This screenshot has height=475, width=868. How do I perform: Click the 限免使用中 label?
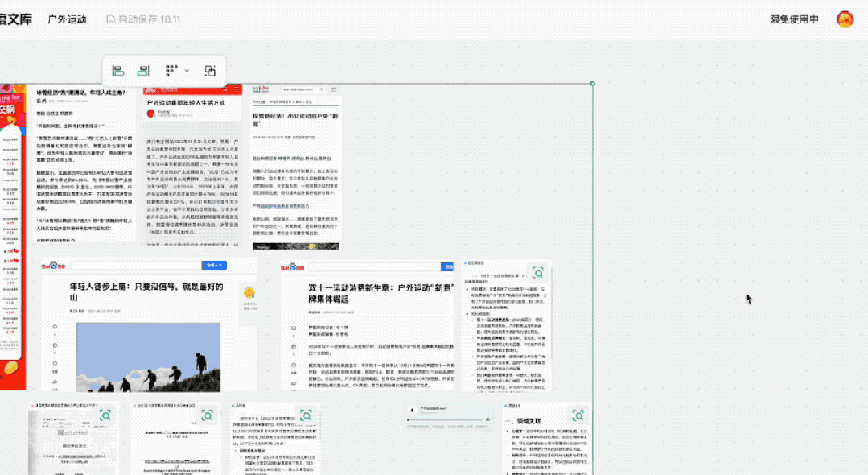(794, 19)
